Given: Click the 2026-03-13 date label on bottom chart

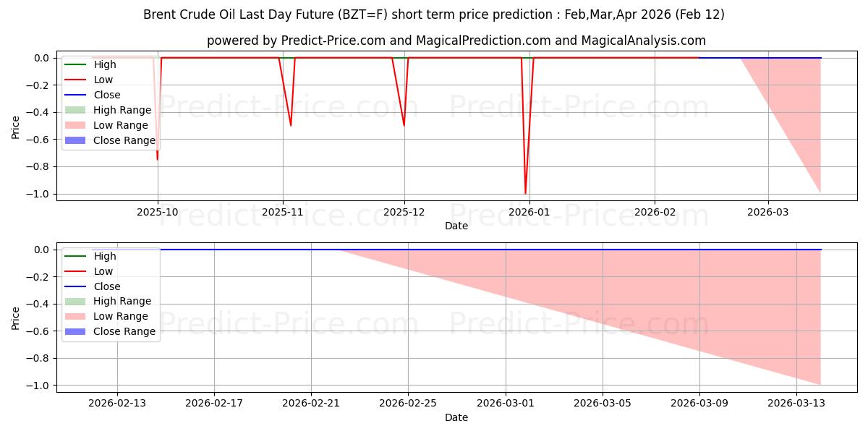Looking at the screenshot, I should pos(796,404).
